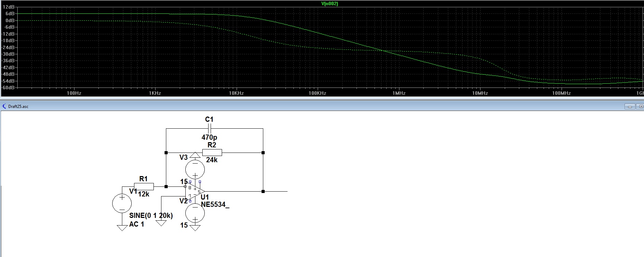Click the SINE(0 1 20k) source text
644x257 pixels.
point(151,215)
